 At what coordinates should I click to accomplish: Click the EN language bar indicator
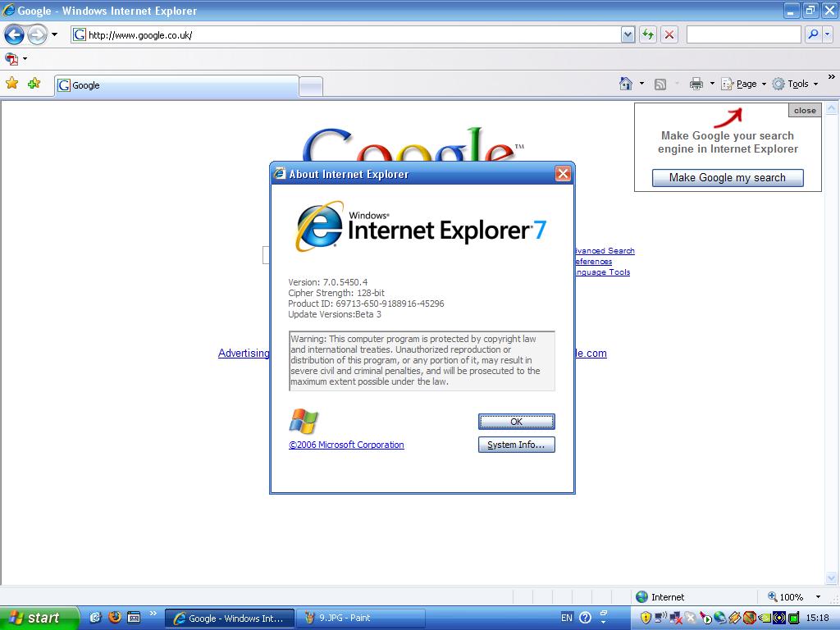[567, 618]
